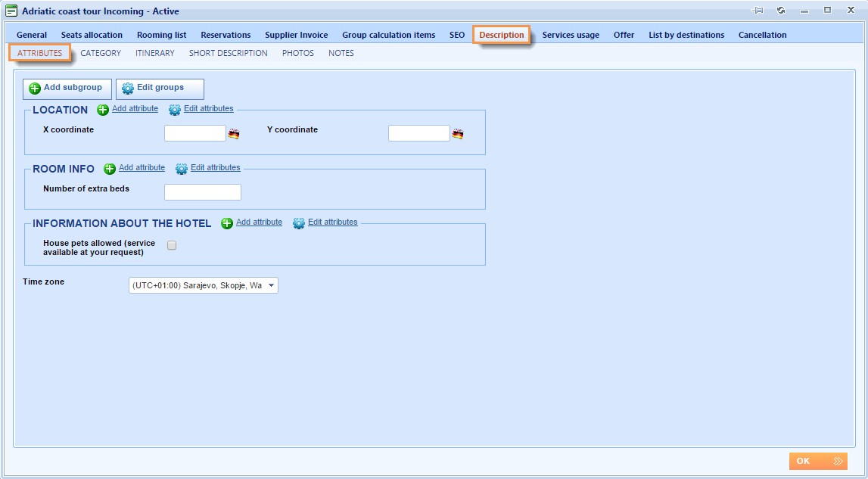Click the refresh icon in title bar
The image size is (868, 479).
pos(781,11)
